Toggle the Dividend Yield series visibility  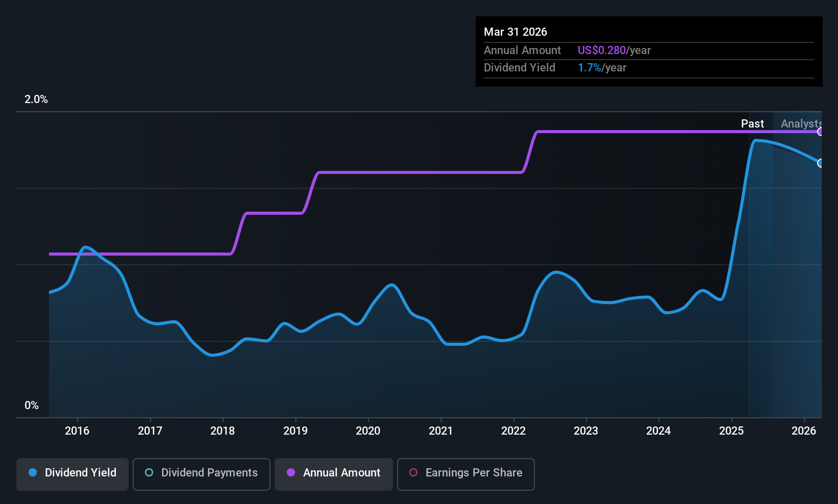point(72,473)
